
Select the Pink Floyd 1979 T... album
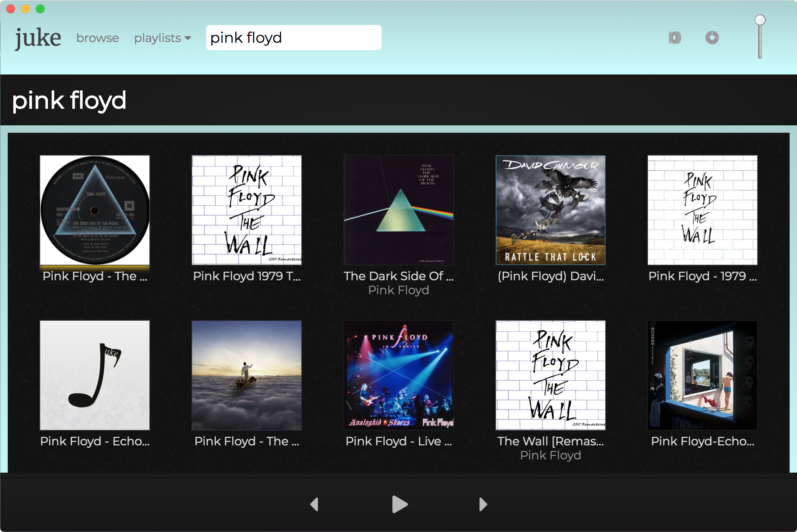click(246, 210)
